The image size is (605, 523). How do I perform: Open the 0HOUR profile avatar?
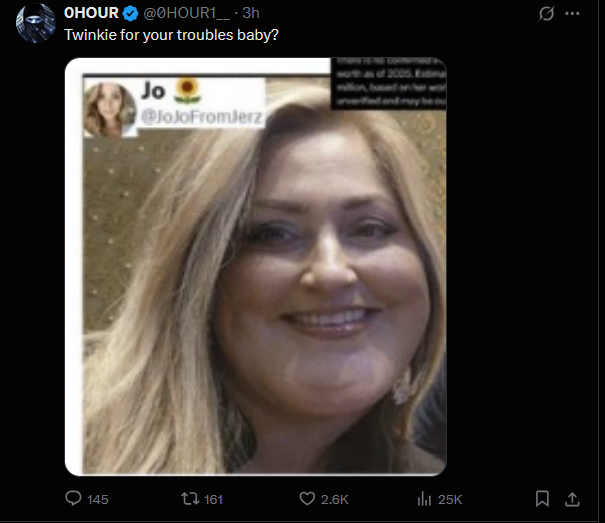pyautogui.click(x=35, y=23)
